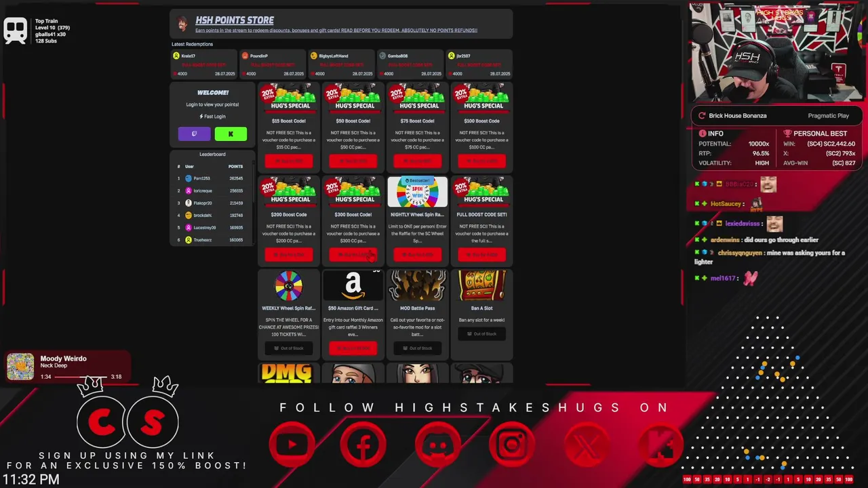868x488 pixels.
Task: Click Krale17's avatar in Latest Redemptions
Action: tap(176, 56)
